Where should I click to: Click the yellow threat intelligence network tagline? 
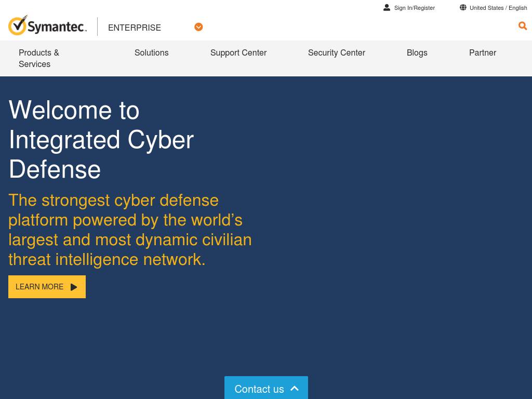[x=130, y=230]
